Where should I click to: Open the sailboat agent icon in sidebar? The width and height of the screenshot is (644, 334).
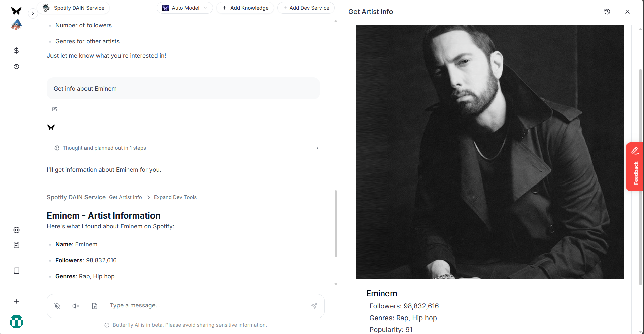16,25
